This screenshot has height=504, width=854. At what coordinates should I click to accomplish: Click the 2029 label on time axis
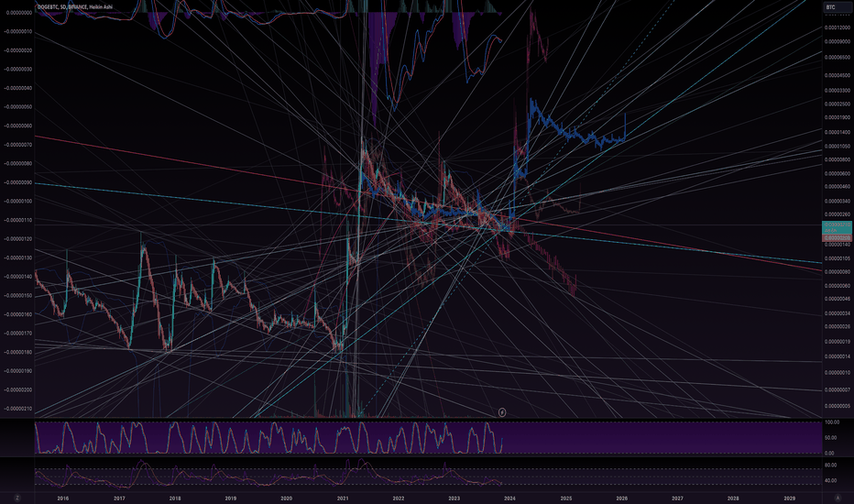pyautogui.click(x=789, y=498)
